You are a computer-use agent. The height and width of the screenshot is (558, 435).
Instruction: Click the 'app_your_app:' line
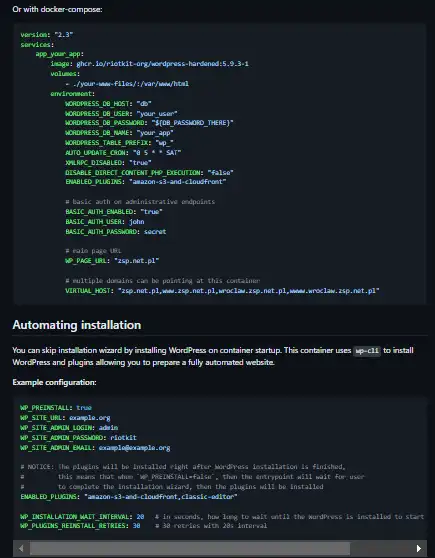click(x=59, y=54)
